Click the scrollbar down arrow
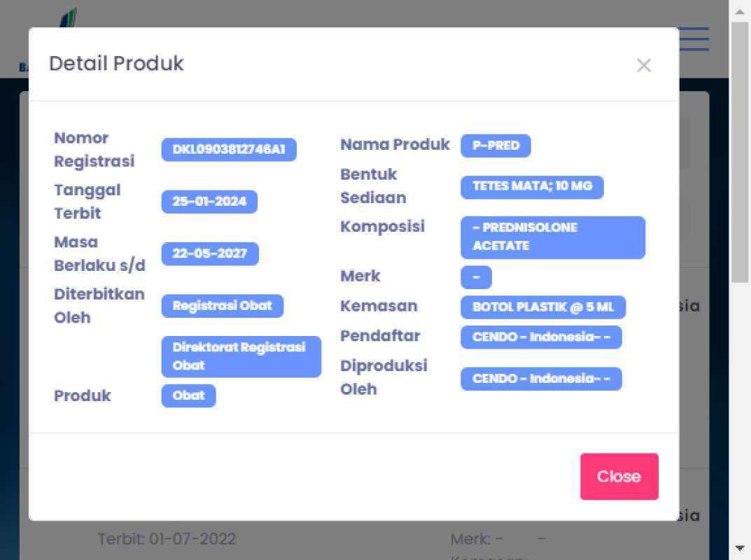This screenshot has height=560, width=751. [739, 548]
